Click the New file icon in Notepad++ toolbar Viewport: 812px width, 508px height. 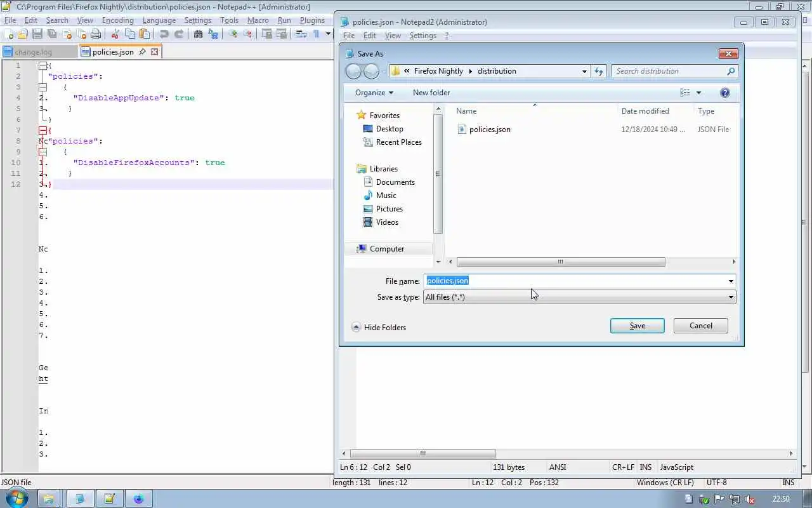pyautogui.click(x=8, y=34)
